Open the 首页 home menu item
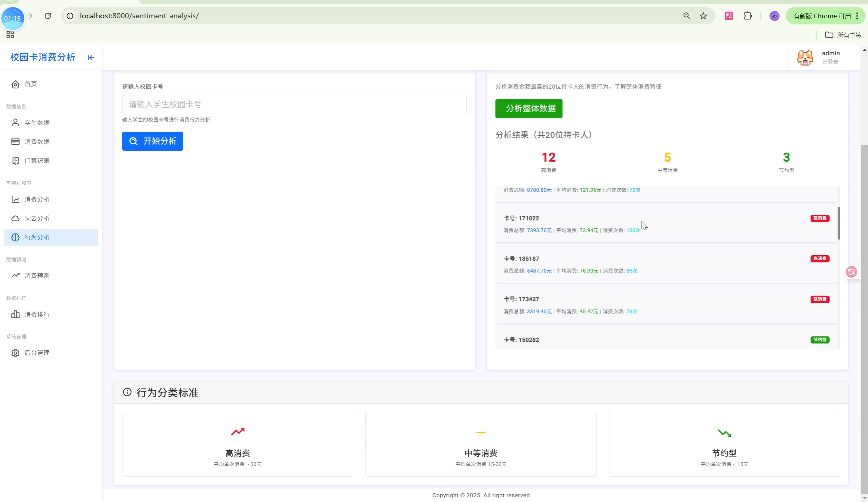The height and width of the screenshot is (502, 868). tap(30, 84)
